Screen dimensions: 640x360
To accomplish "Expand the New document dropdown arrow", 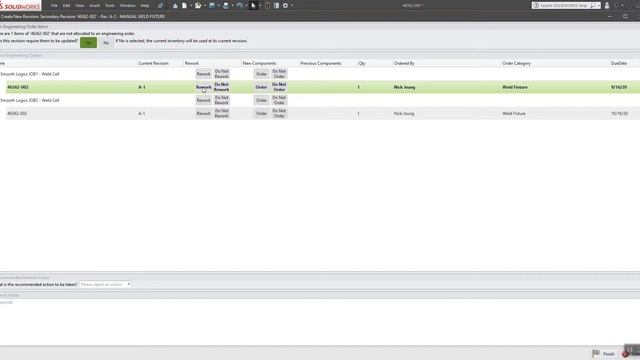I will click(x=191, y=6).
